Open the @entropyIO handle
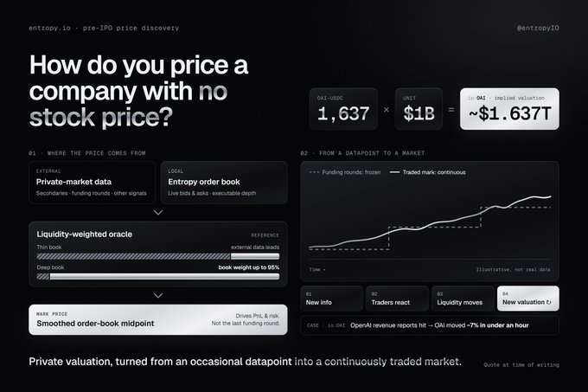Image resolution: width=588 pixels, height=392 pixels. pos(538,28)
